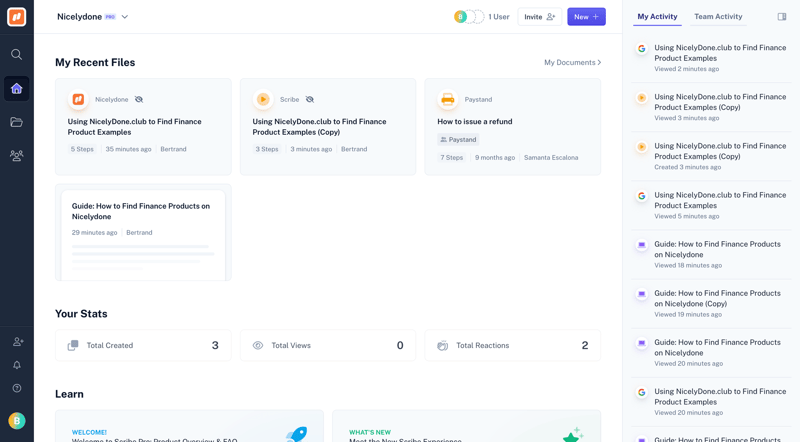This screenshot has height=442, width=800.
Task: Click the Paystand tag on the refund card
Action: click(458, 139)
